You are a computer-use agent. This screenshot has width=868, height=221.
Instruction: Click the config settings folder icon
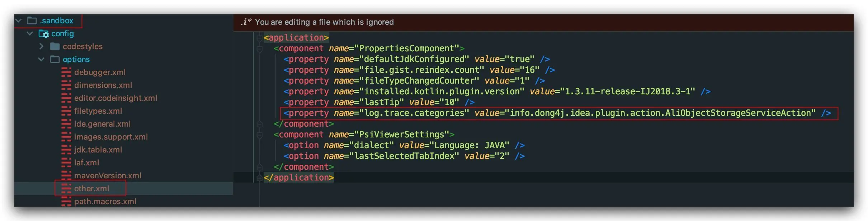43,34
